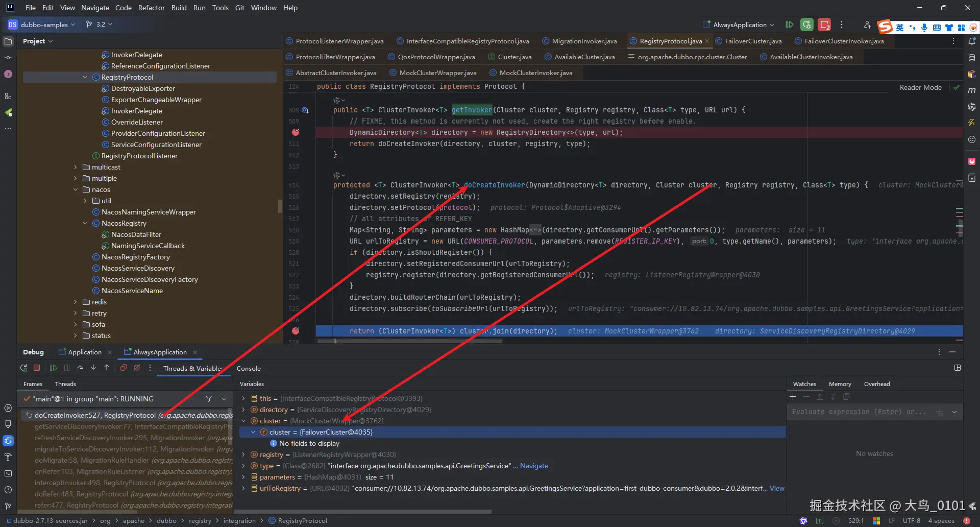This screenshot has width=980, height=527.
Task: Click the 529:1 line position indicator
Action: click(x=856, y=521)
